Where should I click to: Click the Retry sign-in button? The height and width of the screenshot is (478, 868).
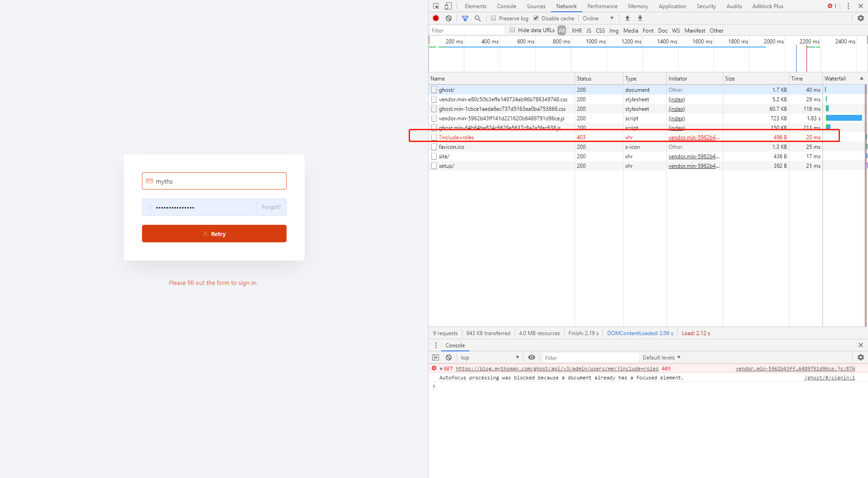214,233
